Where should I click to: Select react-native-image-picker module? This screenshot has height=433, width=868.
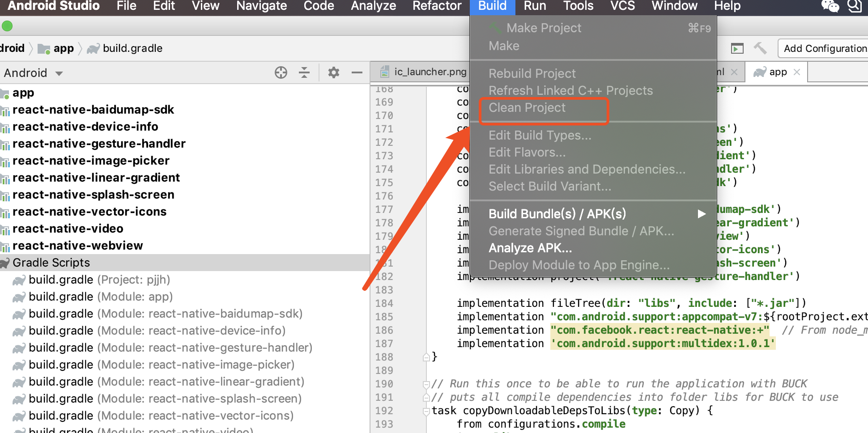coord(91,161)
